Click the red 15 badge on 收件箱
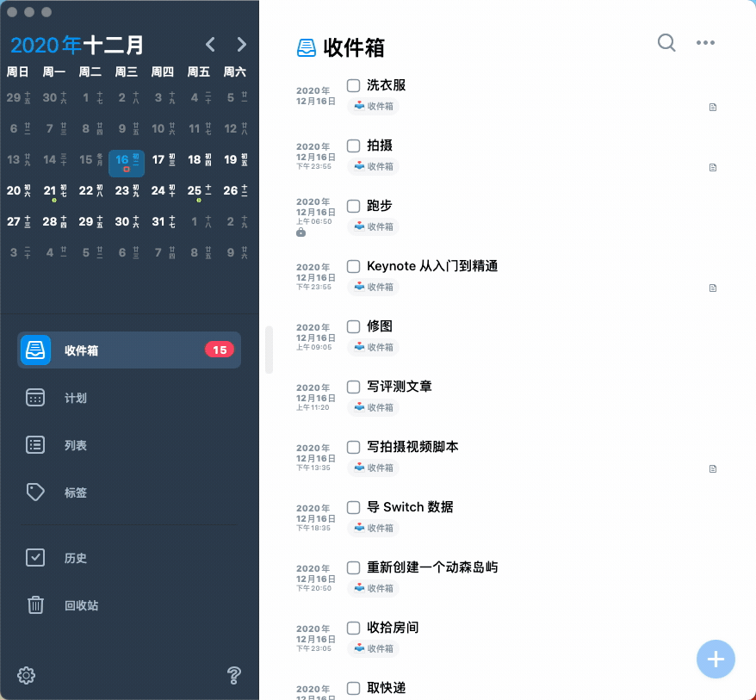The height and width of the screenshot is (700, 756). click(x=220, y=350)
